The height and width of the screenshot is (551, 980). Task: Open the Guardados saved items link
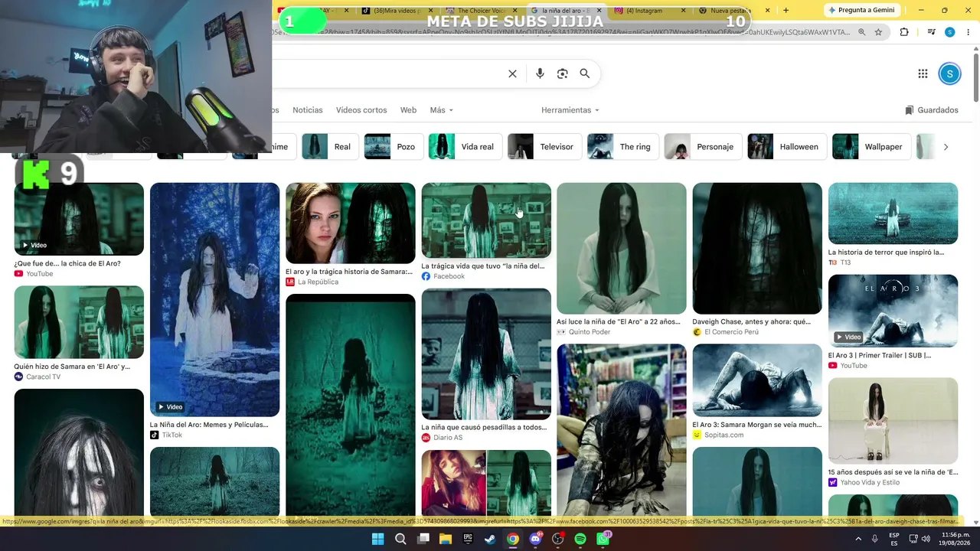[932, 110]
